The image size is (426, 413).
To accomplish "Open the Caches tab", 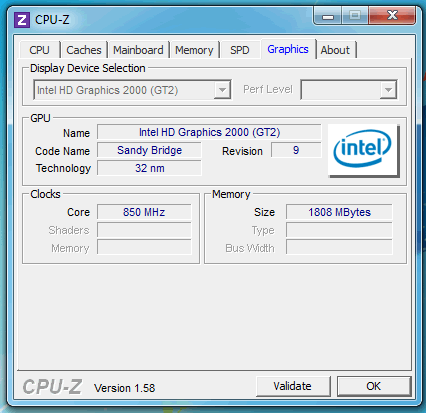I will pyautogui.click(x=84, y=50).
